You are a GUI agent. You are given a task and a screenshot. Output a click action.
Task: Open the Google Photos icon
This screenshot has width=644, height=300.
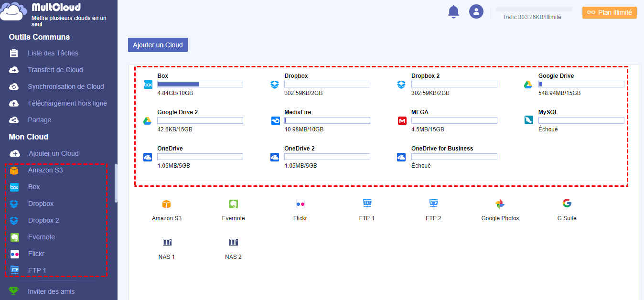pos(500,204)
